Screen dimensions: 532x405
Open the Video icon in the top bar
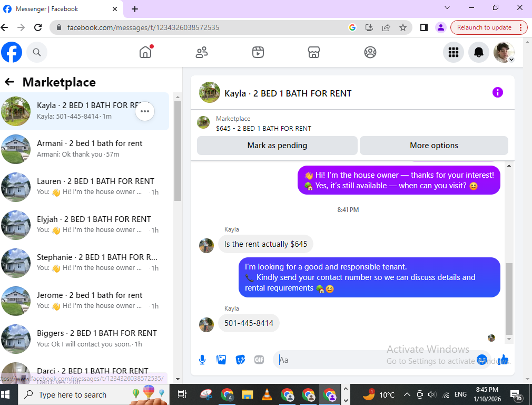[x=258, y=52]
